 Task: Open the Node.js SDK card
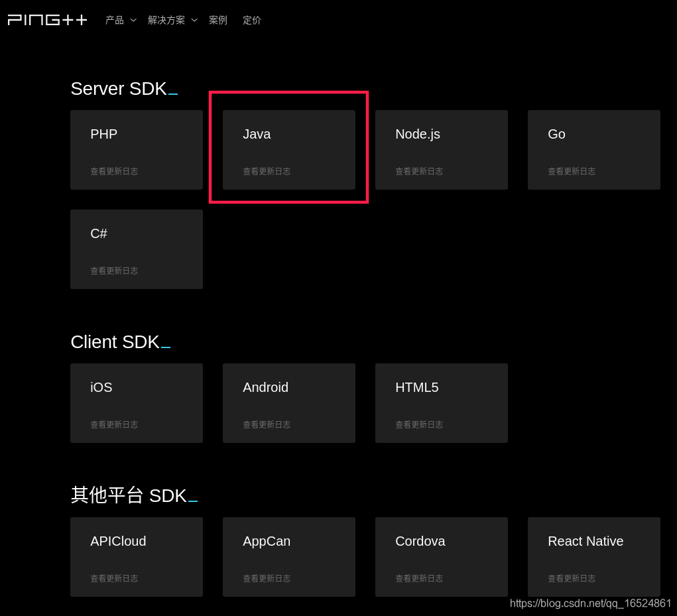441,150
